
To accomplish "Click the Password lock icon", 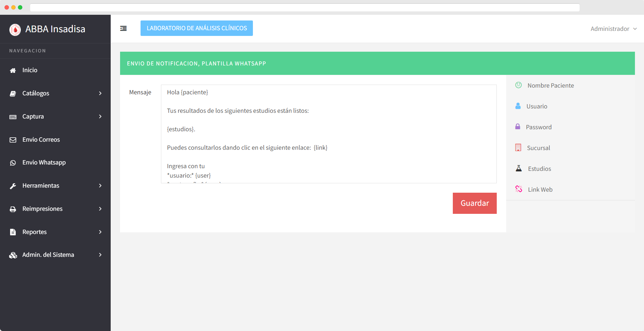I will point(518,127).
